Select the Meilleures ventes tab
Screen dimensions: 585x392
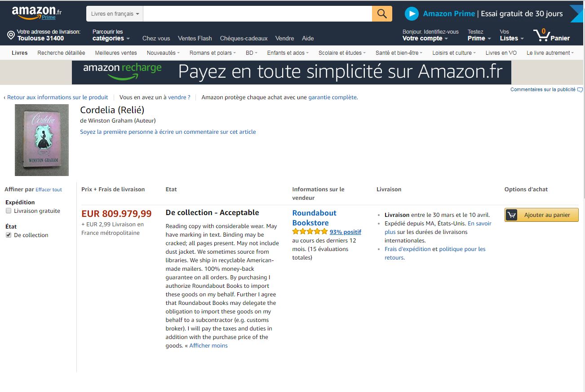[x=116, y=53]
